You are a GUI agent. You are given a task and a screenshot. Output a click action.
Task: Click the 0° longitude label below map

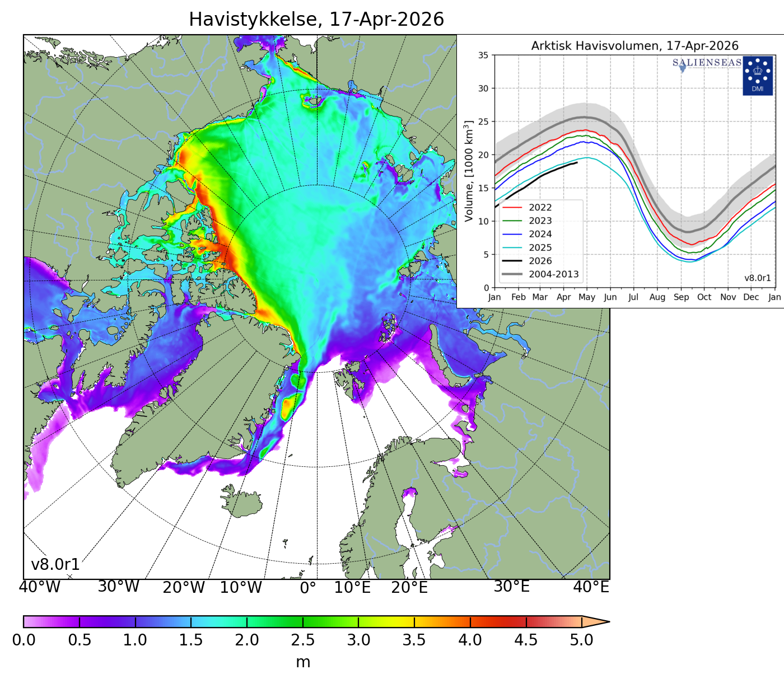[x=308, y=588]
